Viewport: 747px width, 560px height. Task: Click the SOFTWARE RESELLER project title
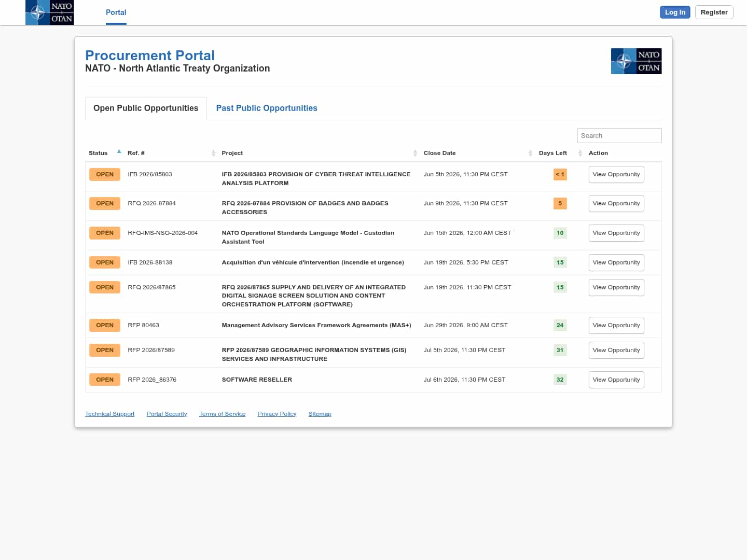point(257,380)
